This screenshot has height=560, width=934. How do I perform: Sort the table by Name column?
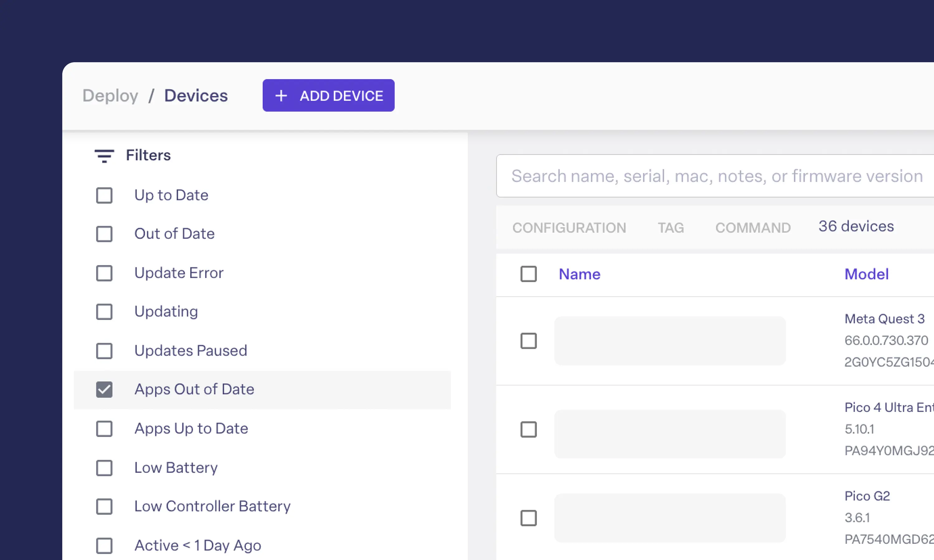tap(579, 274)
